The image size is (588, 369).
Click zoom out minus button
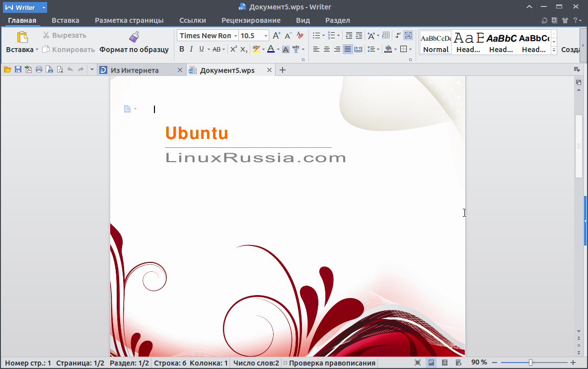pyautogui.click(x=495, y=362)
